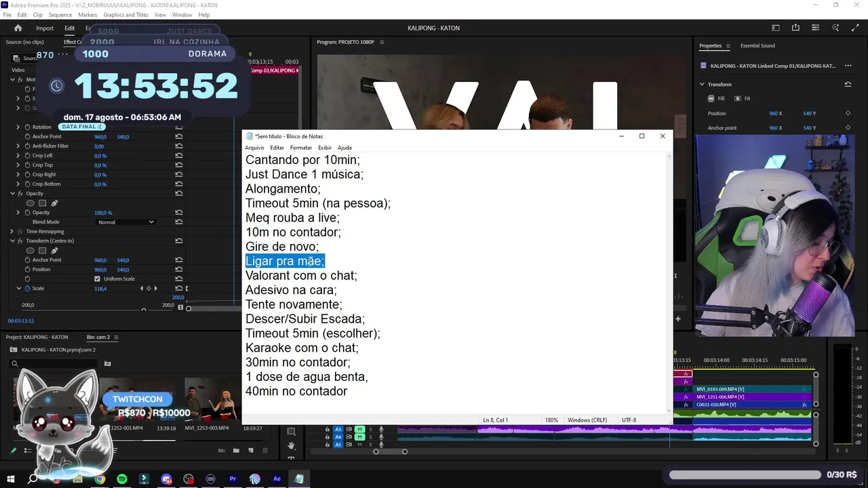Toggle the Uniform Scale checkbox
Image resolution: width=868 pixels, height=488 pixels.
(x=97, y=279)
